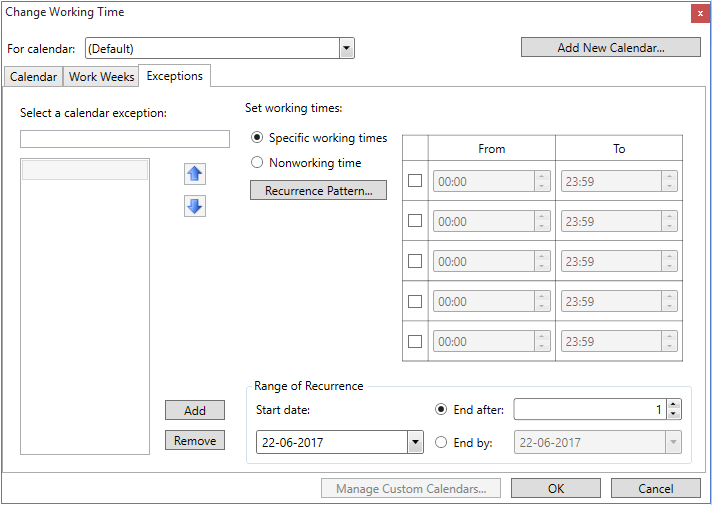The height and width of the screenshot is (505, 712).
Task: Tick the third working time row checkbox
Action: 415,261
